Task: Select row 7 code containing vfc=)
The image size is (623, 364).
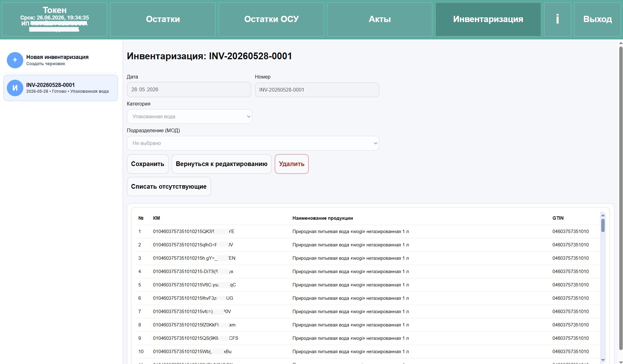Action: [x=192, y=312]
